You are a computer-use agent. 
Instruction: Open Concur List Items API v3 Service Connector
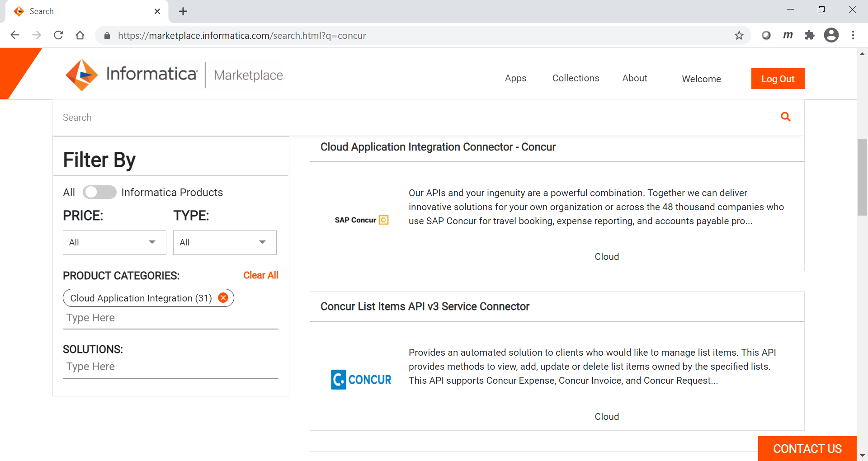425,306
